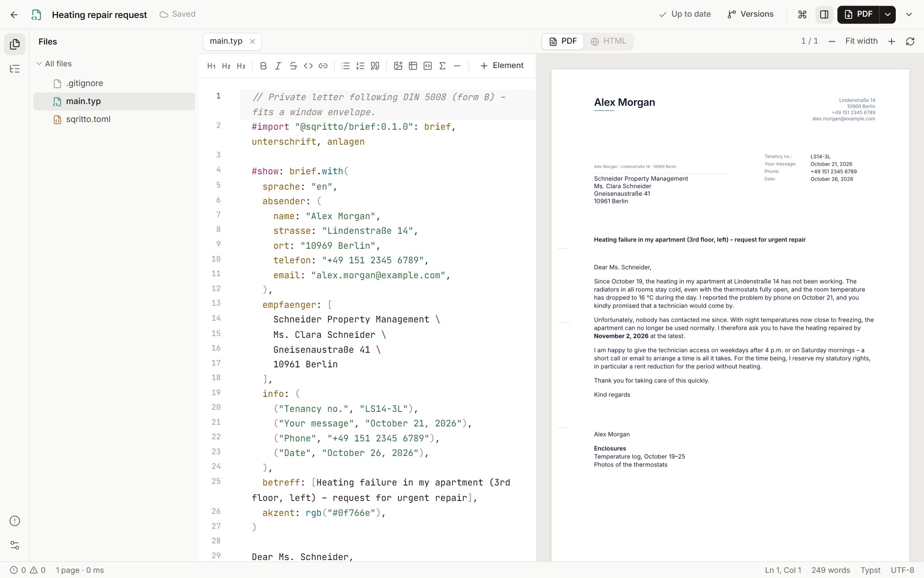
Task: Close the main.typ tab
Action: point(252,42)
